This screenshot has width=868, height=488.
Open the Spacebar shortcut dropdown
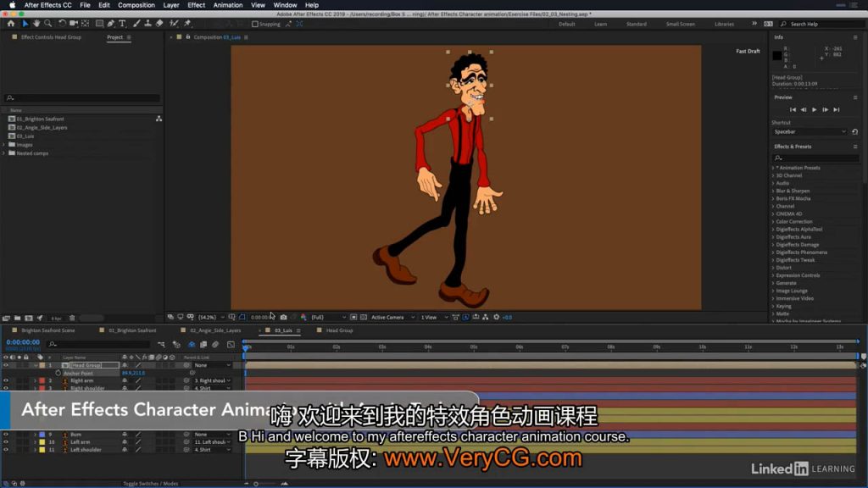(x=810, y=131)
